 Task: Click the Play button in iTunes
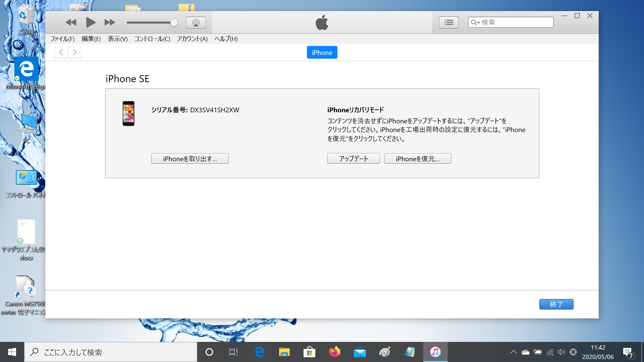(x=91, y=22)
